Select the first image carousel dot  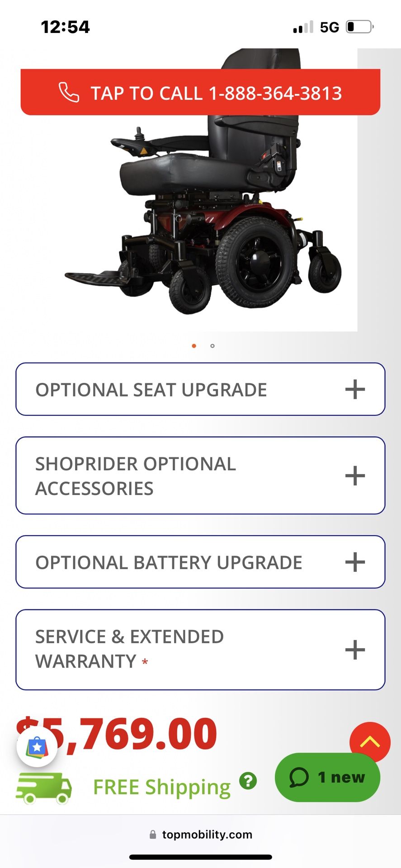(x=194, y=346)
